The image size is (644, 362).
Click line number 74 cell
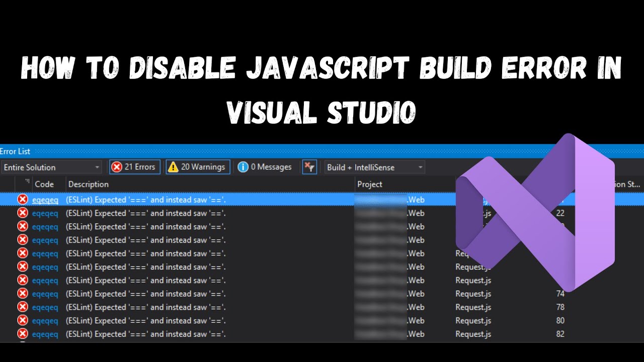[x=560, y=294]
